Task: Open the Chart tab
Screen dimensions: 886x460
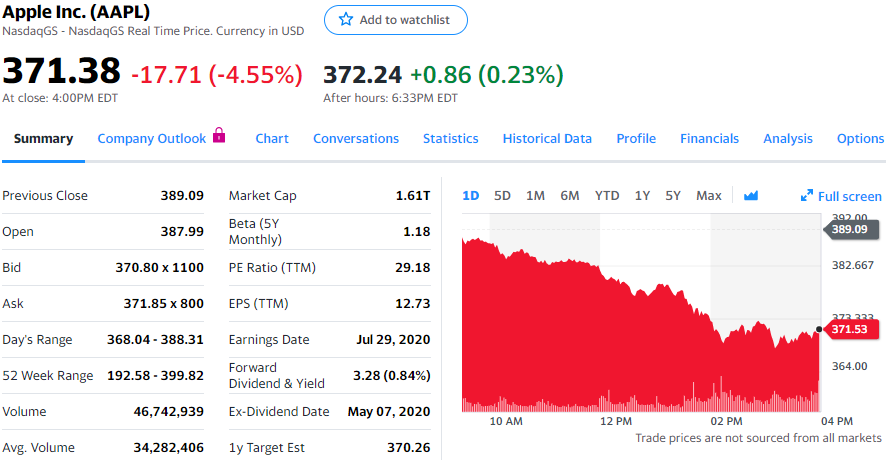Action: coord(272,139)
